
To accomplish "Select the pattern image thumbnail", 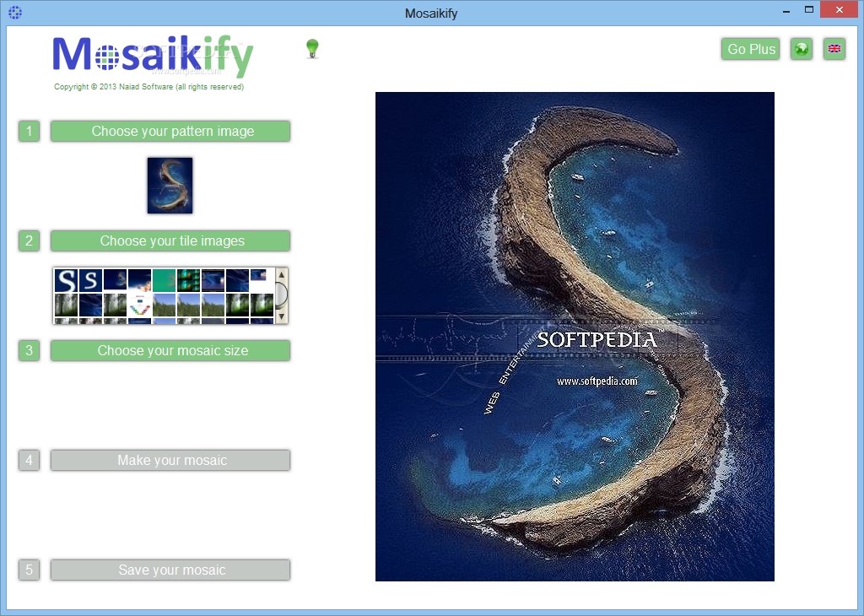I will point(170,185).
